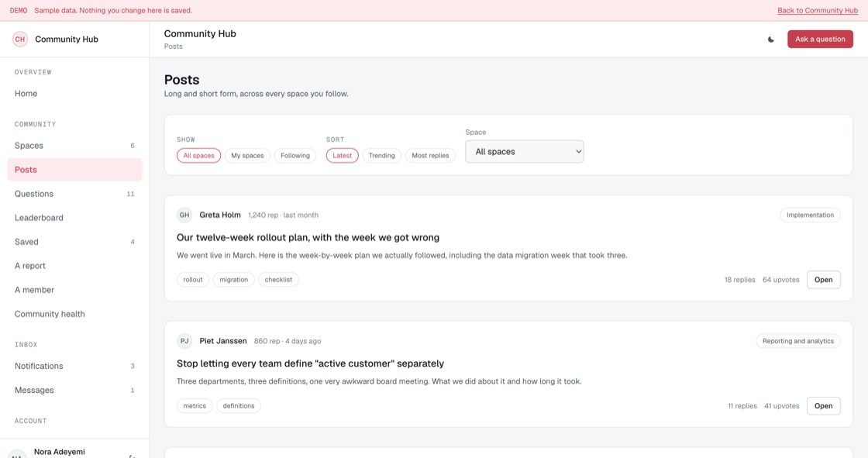
Task: Click the Community Hub sidebar title
Action: tap(67, 40)
